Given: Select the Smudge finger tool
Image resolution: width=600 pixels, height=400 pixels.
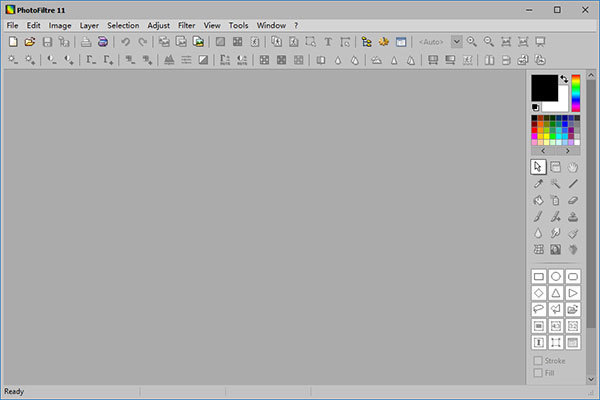Looking at the screenshot, I should [x=555, y=233].
